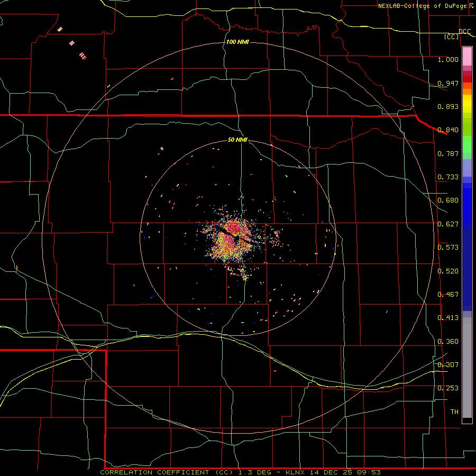Click the 0.733 scale value
The width and height of the screenshot is (476, 476).
448,177
